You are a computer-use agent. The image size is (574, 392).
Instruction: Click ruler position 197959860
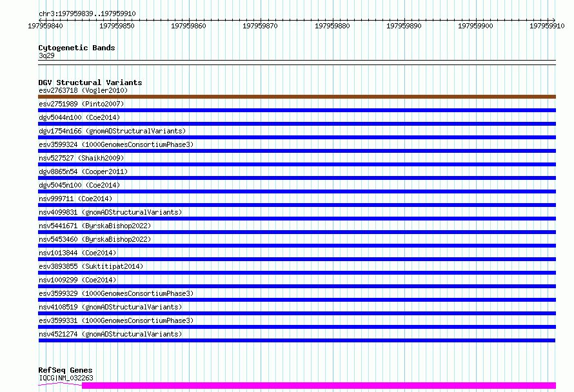(x=188, y=26)
